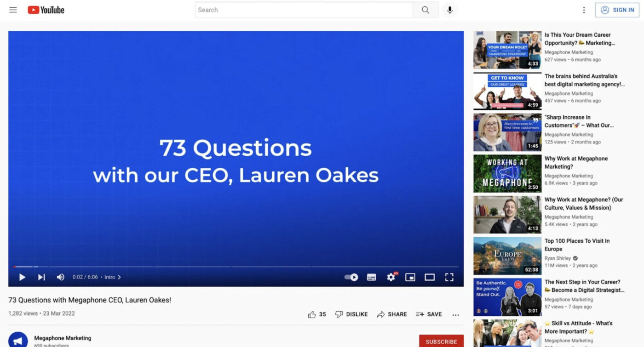Start a voice search
The height and width of the screenshot is (347, 644).
pyautogui.click(x=449, y=10)
